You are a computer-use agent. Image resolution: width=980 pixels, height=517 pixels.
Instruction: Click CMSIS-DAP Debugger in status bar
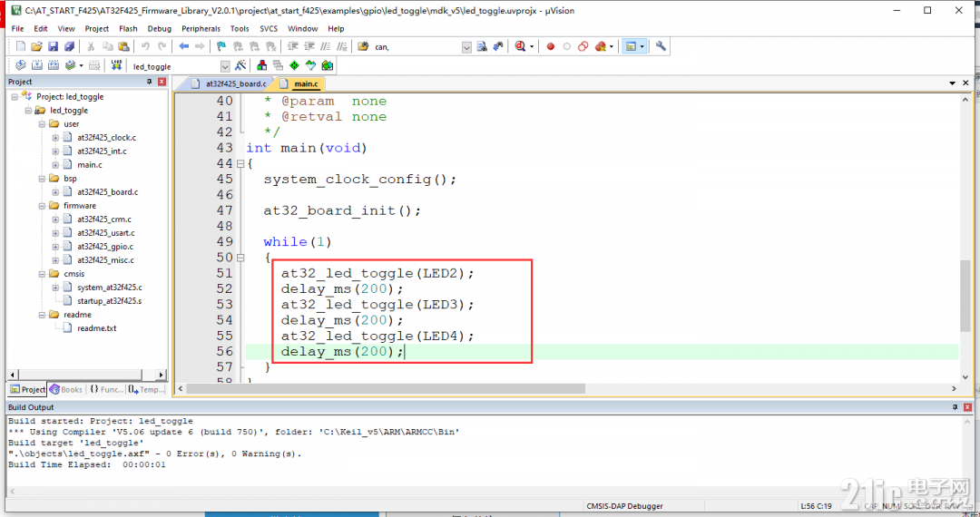624,506
